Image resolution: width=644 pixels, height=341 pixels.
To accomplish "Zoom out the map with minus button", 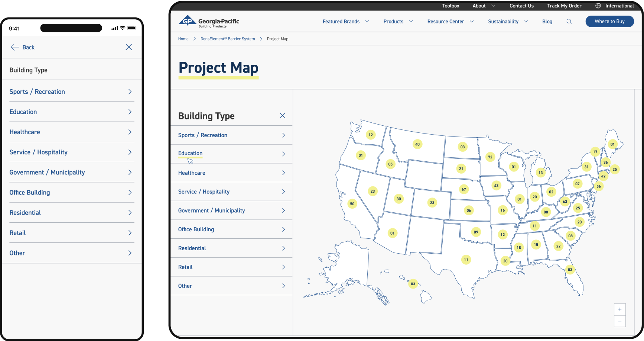I will tap(620, 321).
